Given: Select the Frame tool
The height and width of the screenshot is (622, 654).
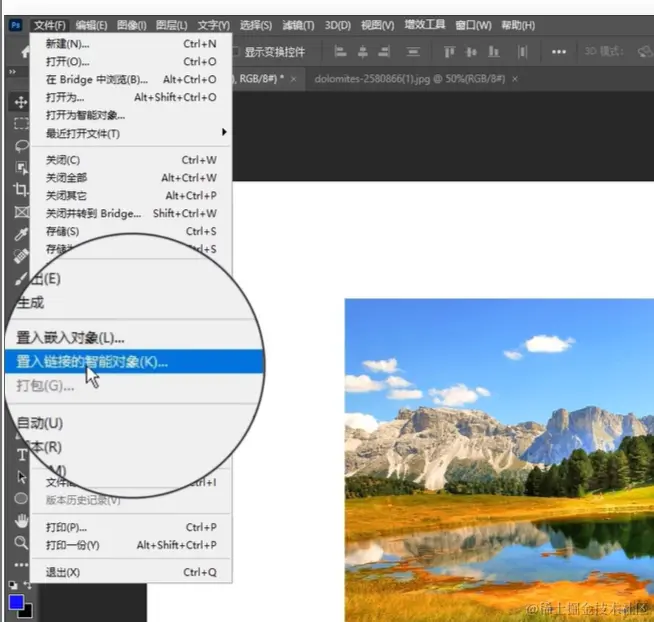Looking at the screenshot, I should click(21, 212).
